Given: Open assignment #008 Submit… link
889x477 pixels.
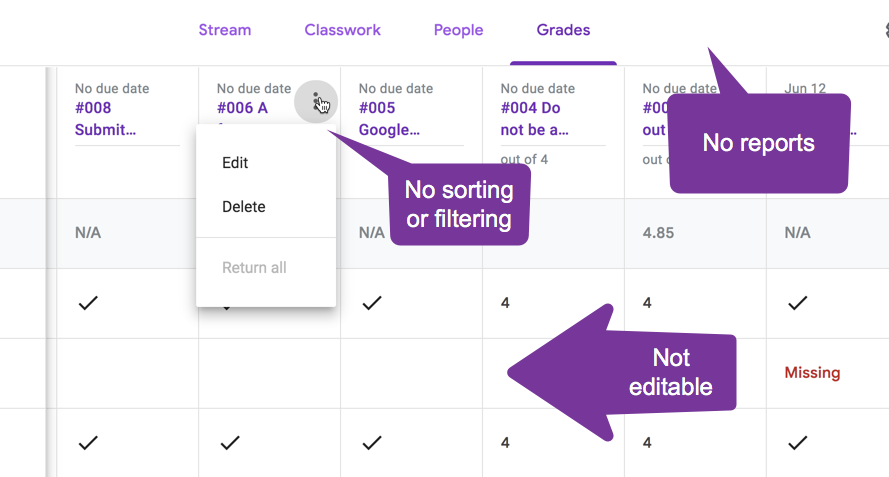Looking at the screenshot, I should [105, 119].
